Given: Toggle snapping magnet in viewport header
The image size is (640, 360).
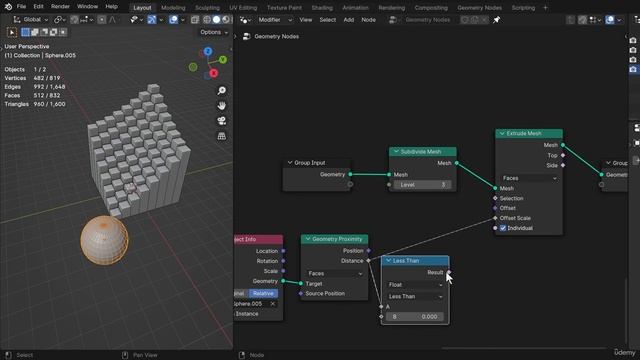Looking at the screenshot, I should [x=74, y=20].
